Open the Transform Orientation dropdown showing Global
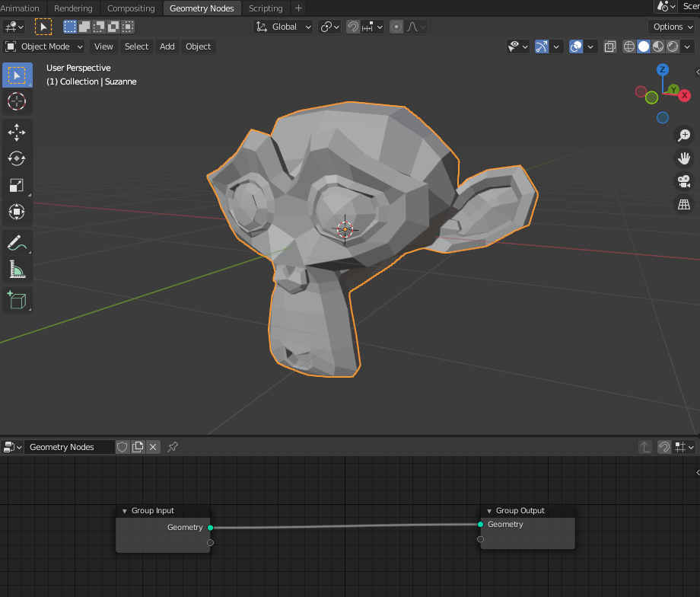700x597 pixels. point(283,27)
